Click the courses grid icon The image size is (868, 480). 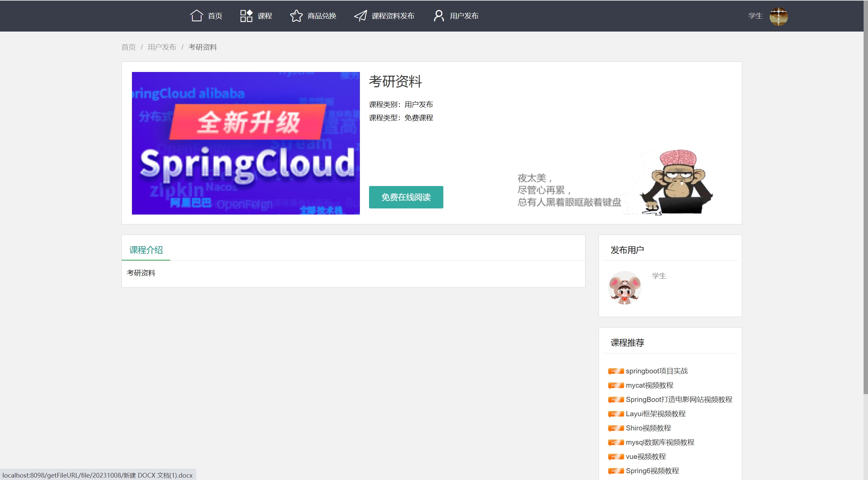pyautogui.click(x=246, y=16)
